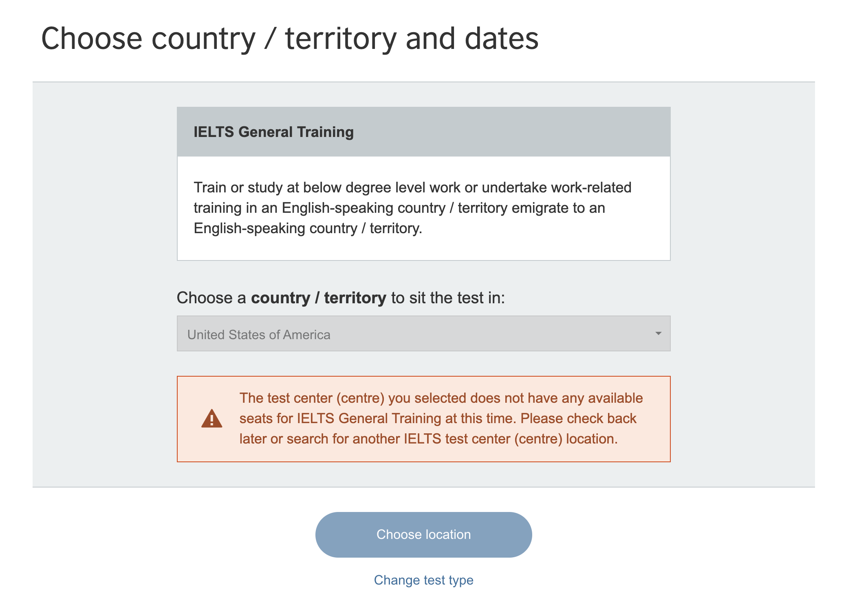This screenshot has width=868, height=609.
Task: Click the training in an English-speaking country line
Action: (x=399, y=208)
